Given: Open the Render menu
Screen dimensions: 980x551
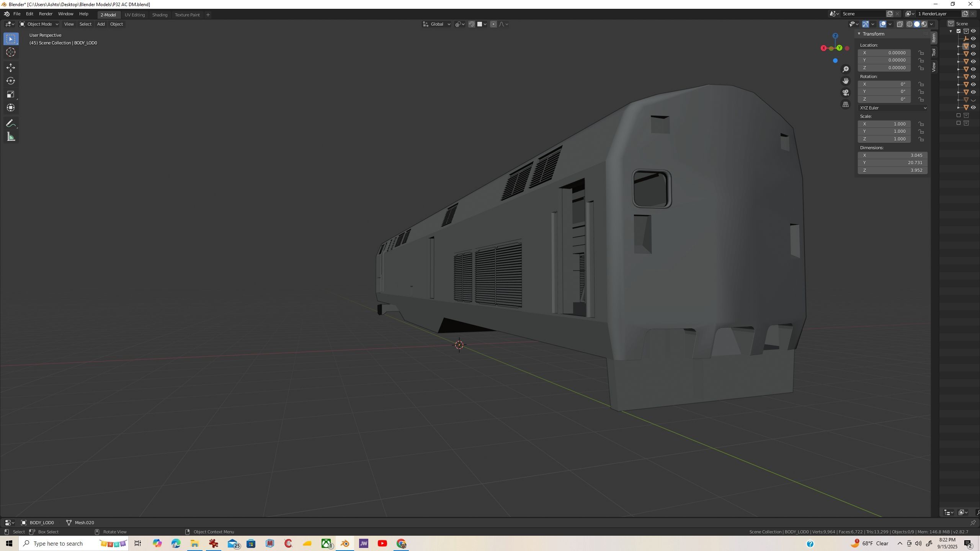Looking at the screenshot, I should (x=46, y=14).
